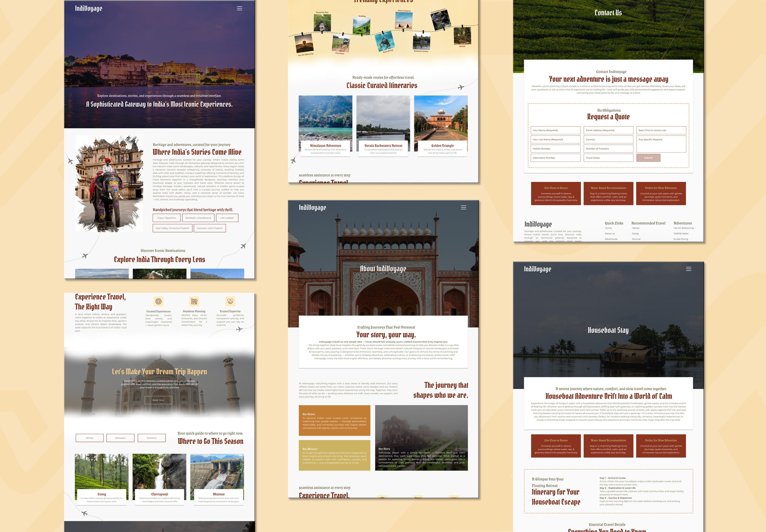Open hamburger menu on Houseboat Stay page
766x532 pixels.
tap(688, 269)
